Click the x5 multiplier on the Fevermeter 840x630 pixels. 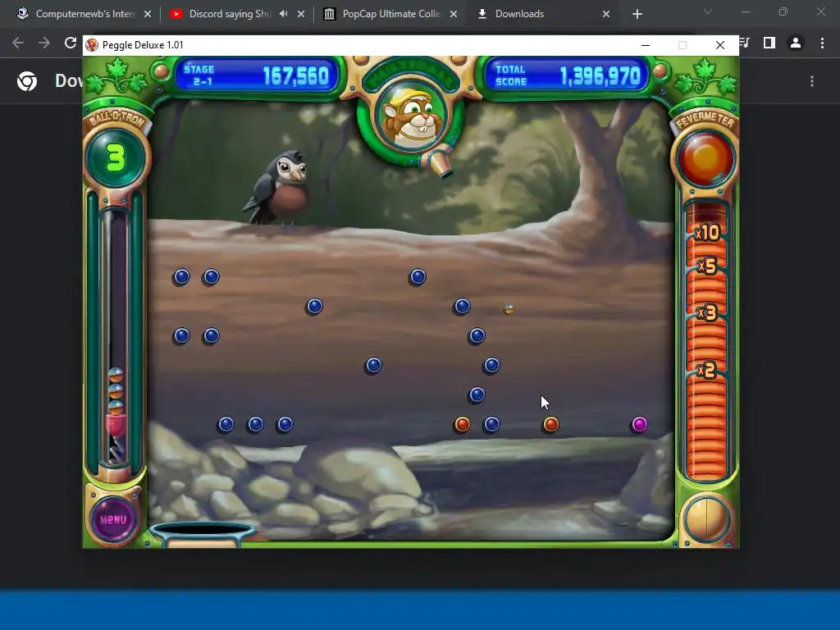pos(708,266)
